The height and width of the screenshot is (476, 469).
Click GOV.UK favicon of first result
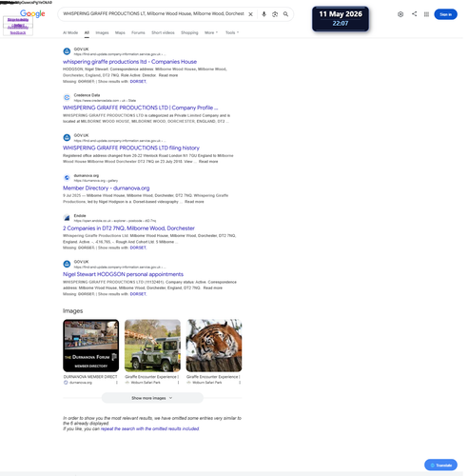point(68,51)
